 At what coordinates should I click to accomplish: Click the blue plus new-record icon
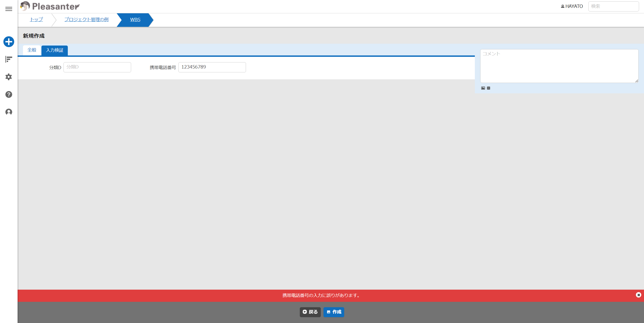click(x=9, y=41)
